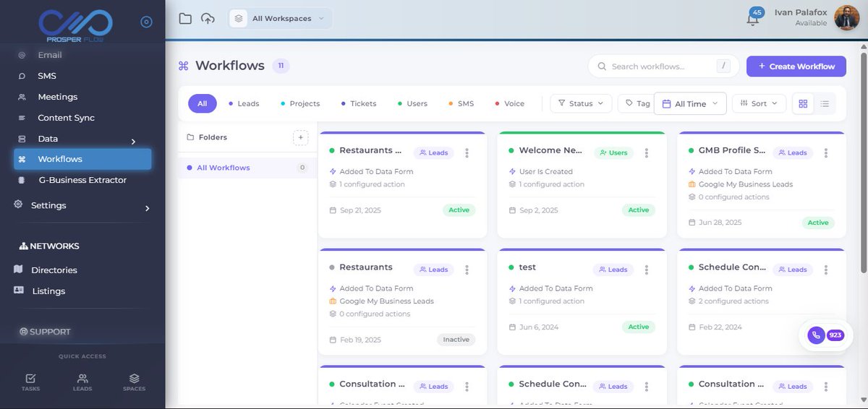Switch to list view layout

click(825, 104)
